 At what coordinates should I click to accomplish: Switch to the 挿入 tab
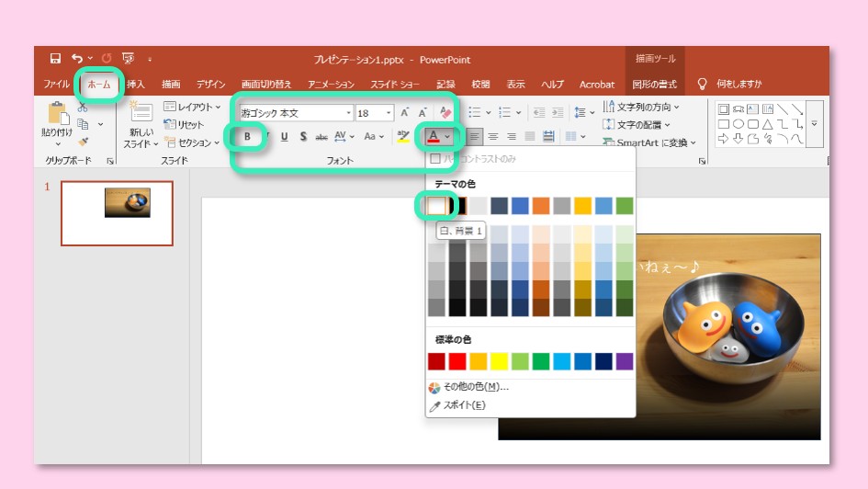click(136, 85)
